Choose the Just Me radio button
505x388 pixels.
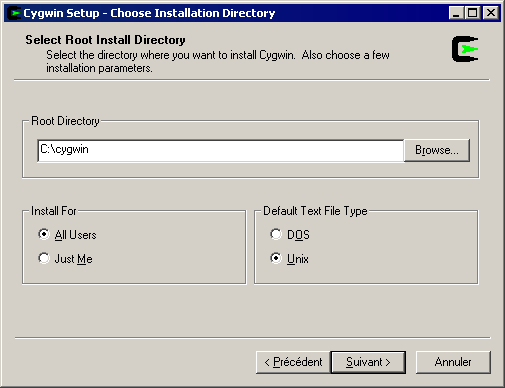point(65,259)
